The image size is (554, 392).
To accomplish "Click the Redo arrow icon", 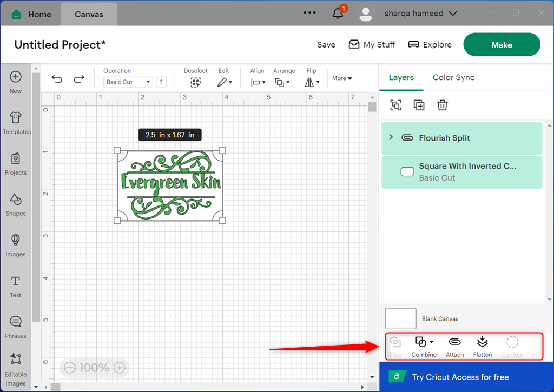I will click(79, 79).
